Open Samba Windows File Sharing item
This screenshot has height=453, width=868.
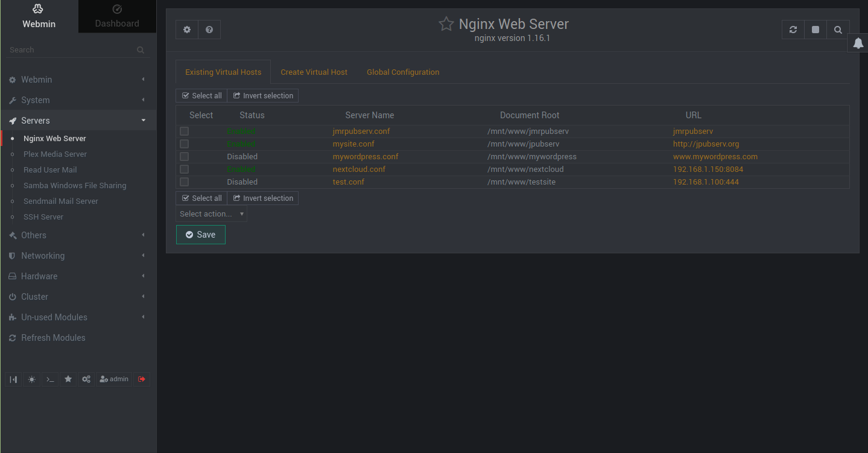pos(75,185)
